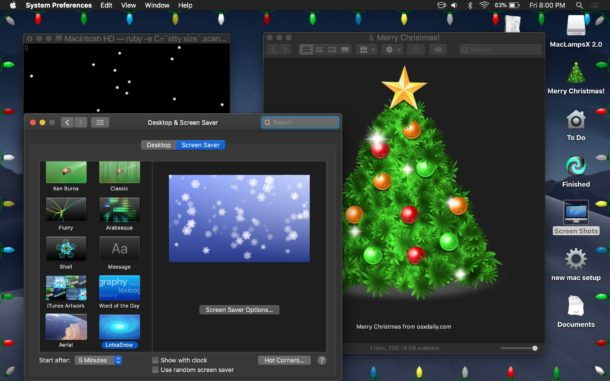Click Merry Christmas from osxdaily.com label
The width and height of the screenshot is (610, 381).
[403, 327]
